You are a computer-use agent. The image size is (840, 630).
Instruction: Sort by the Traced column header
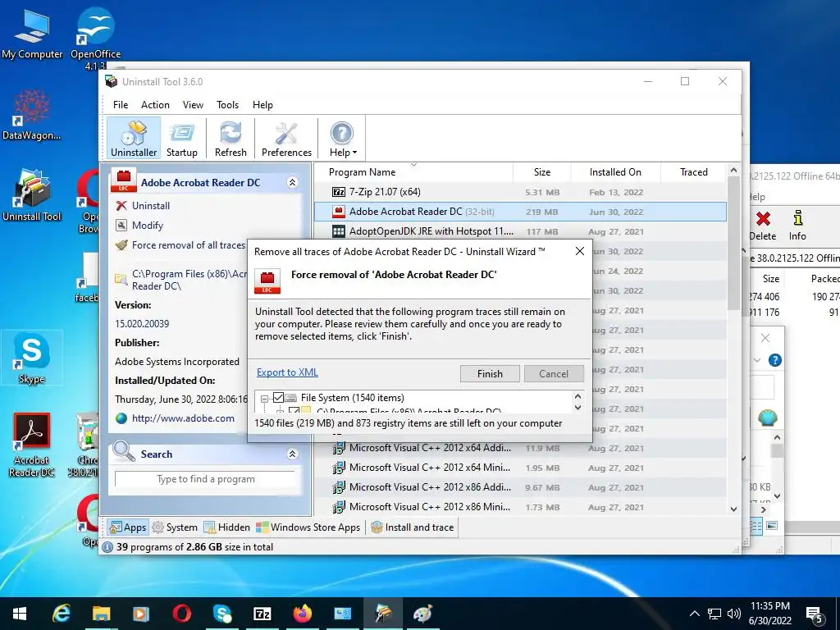pyautogui.click(x=693, y=172)
